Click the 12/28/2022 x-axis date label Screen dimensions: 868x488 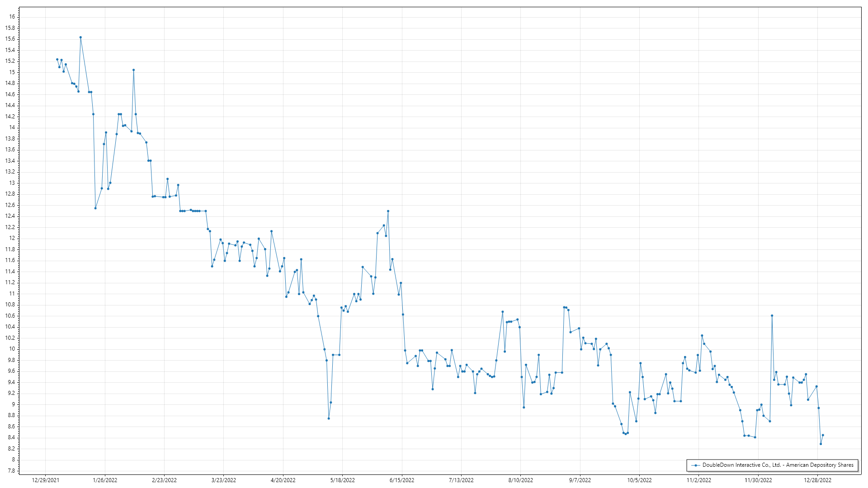pos(817,480)
